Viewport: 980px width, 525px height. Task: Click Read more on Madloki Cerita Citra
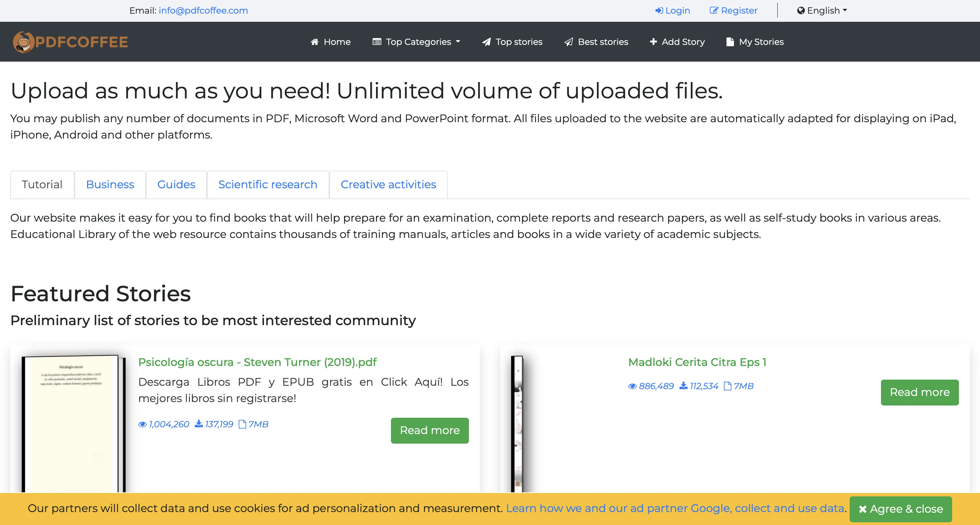919,392
